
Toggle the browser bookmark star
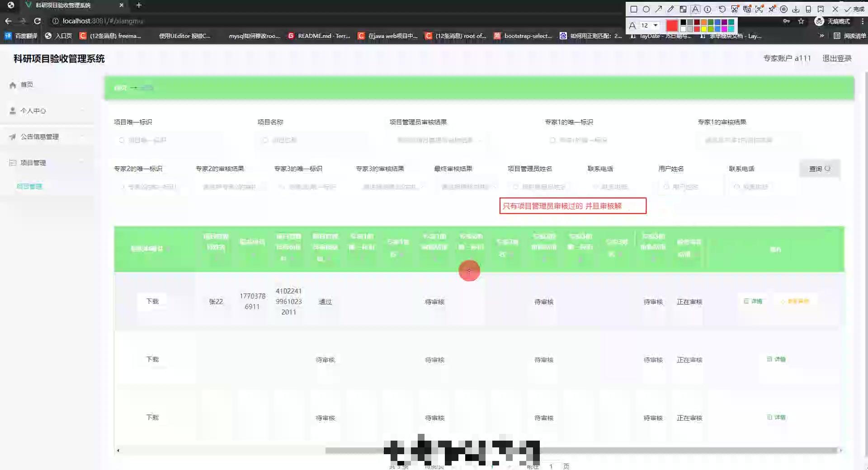tap(801, 21)
